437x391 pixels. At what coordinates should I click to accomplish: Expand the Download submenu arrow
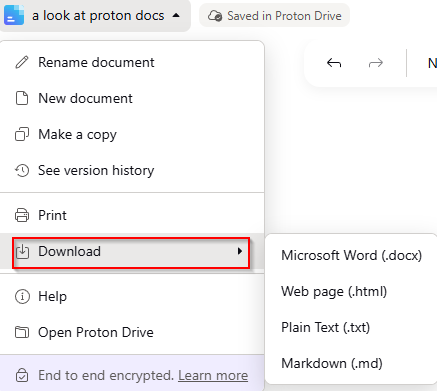click(240, 251)
